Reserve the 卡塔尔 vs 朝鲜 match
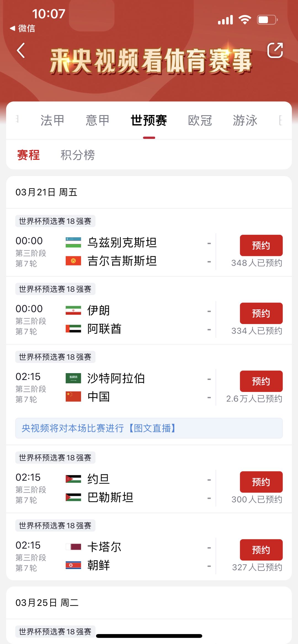 (x=261, y=550)
